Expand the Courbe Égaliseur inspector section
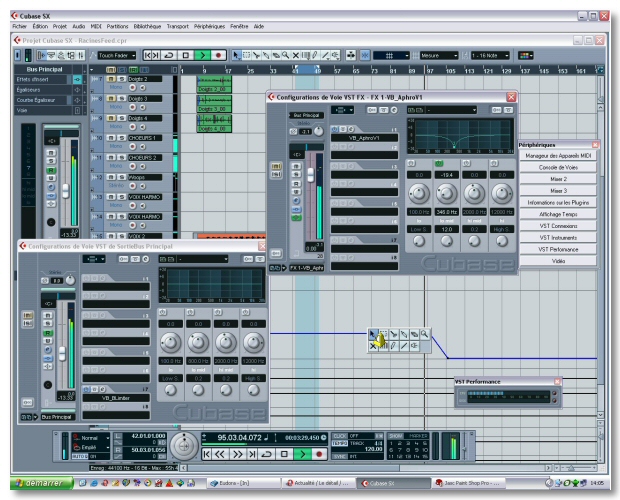Image resolution: width=620 pixels, height=500 pixels. (41, 100)
